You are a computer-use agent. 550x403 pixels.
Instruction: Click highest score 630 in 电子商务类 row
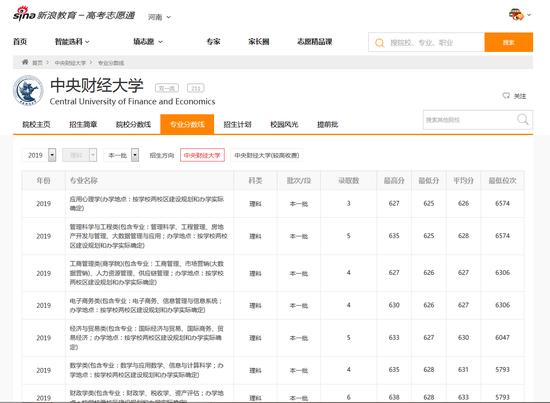click(x=394, y=305)
